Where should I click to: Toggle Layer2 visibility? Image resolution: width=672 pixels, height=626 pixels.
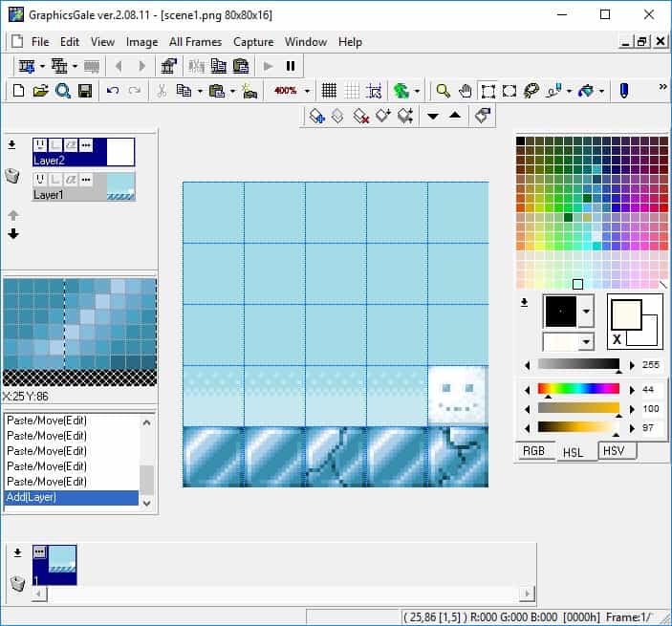[x=40, y=145]
